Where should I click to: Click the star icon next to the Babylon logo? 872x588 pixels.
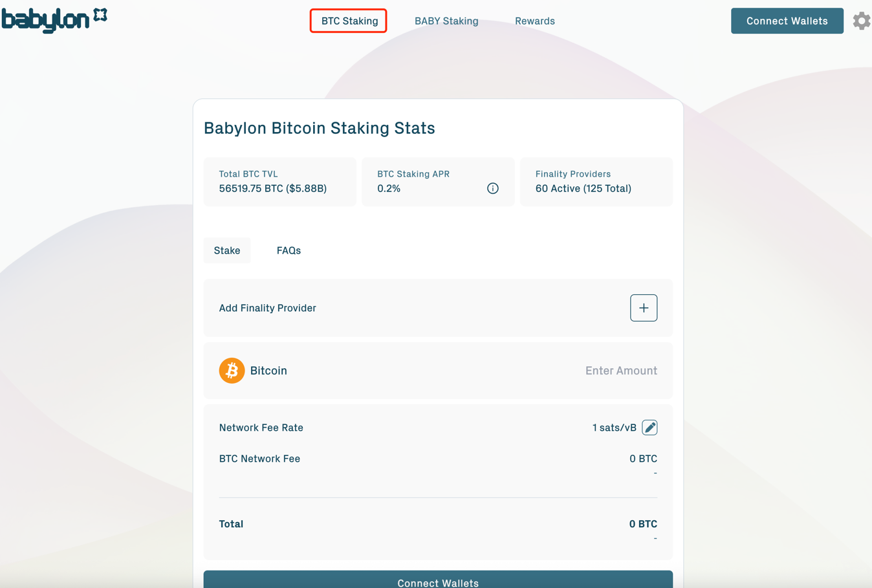coord(99,13)
